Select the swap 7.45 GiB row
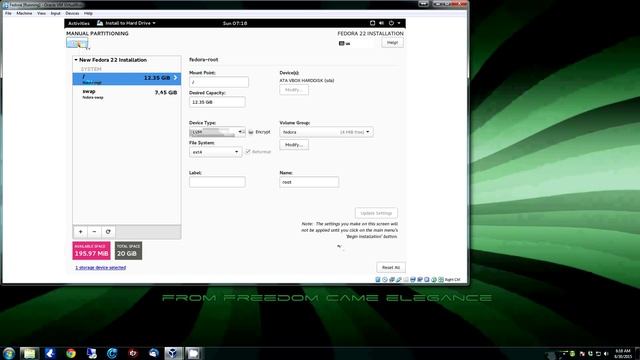640x360 pixels. 127,94
